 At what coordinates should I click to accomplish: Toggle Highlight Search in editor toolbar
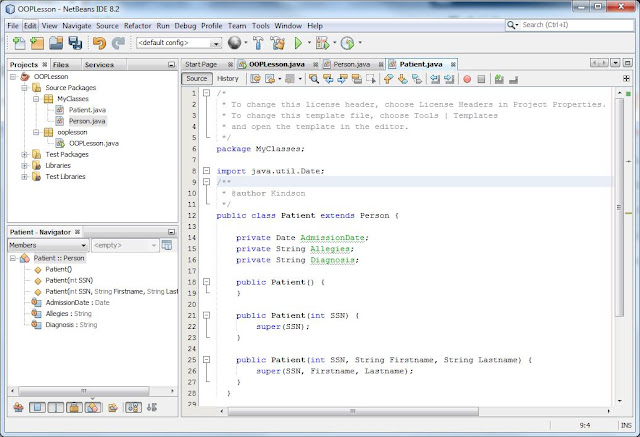(x=356, y=79)
